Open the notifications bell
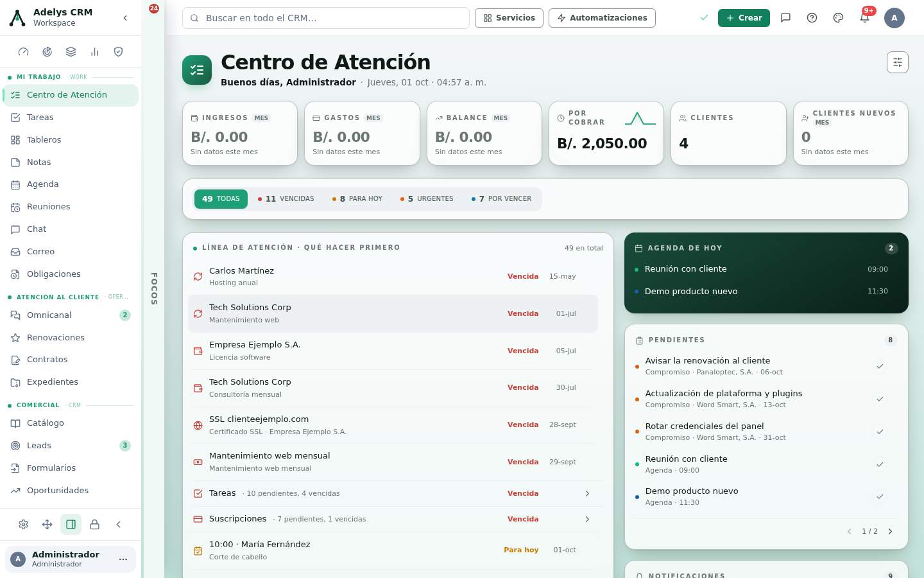This screenshot has height=578, width=924. pos(864,18)
